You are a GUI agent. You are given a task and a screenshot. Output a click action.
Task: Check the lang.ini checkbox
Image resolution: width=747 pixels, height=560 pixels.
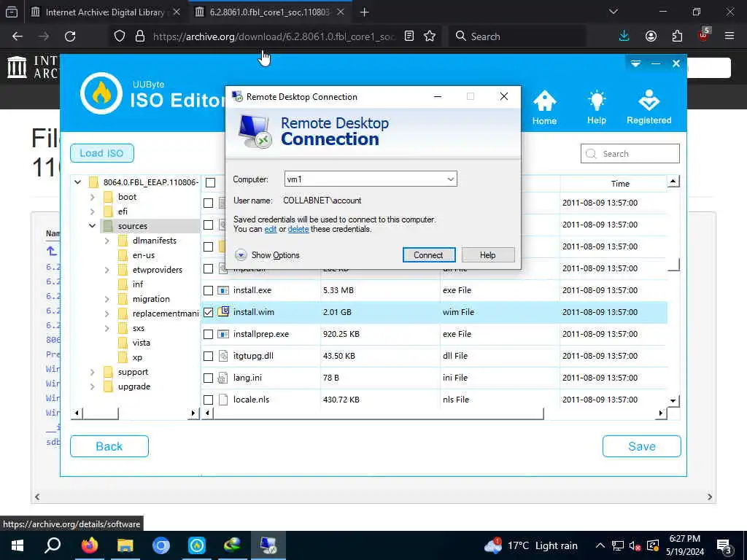point(208,378)
